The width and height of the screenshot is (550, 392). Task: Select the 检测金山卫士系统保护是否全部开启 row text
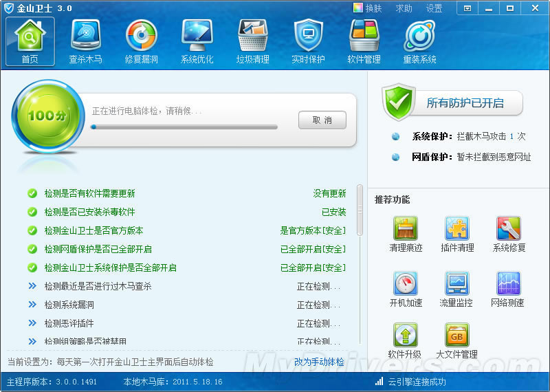click(x=110, y=268)
